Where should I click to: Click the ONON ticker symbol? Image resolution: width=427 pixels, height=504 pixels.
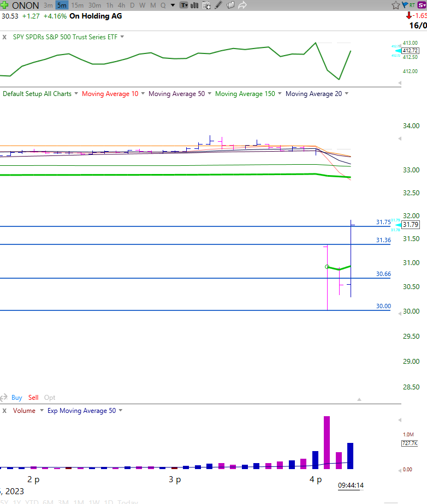[26, 5]
